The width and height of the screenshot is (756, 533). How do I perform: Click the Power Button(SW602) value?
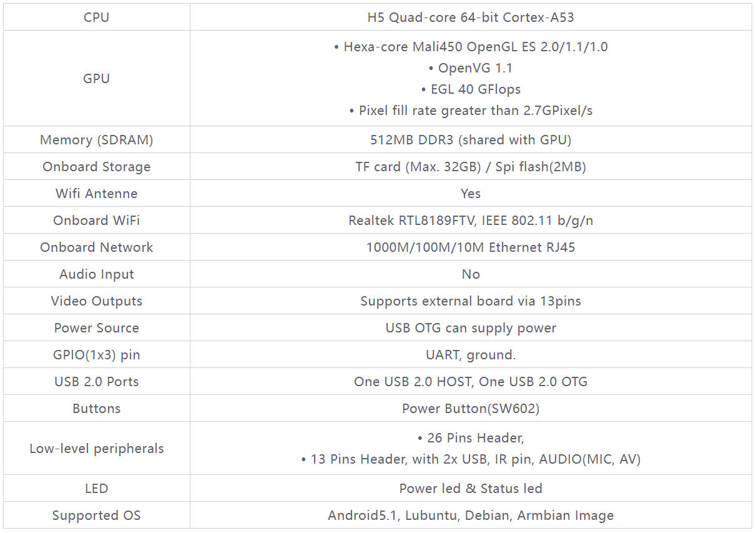471,409
